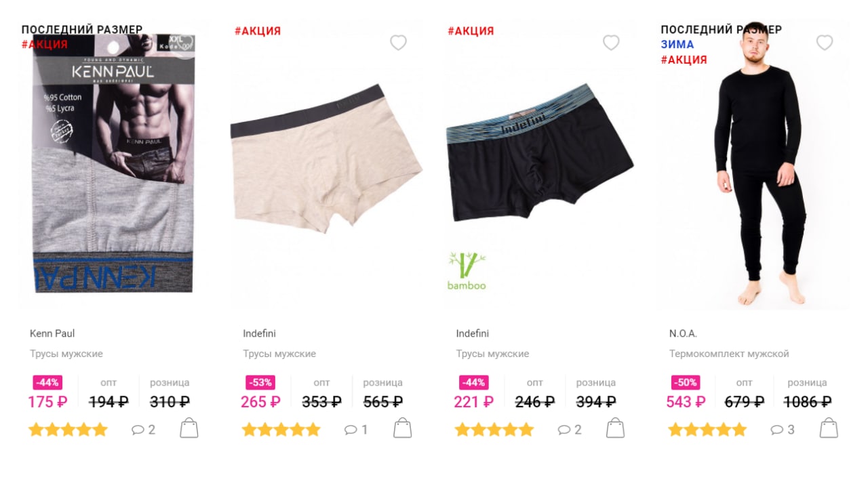Open Kenn Paul brand link
868x477 pixels.
coord(52,333)
